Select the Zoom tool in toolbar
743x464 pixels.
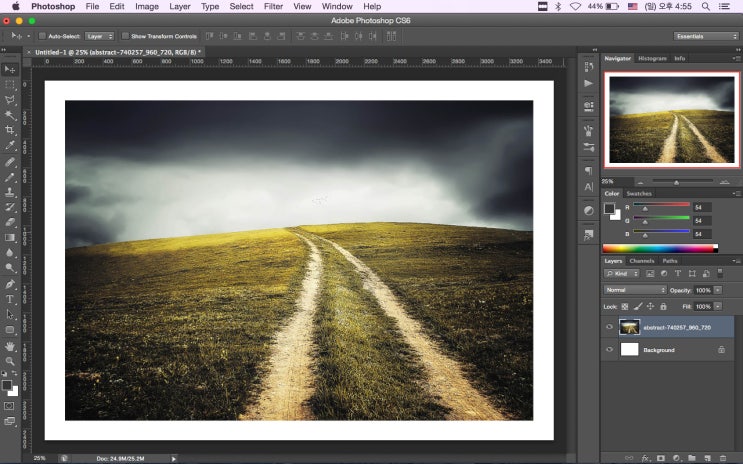point(10,361)
